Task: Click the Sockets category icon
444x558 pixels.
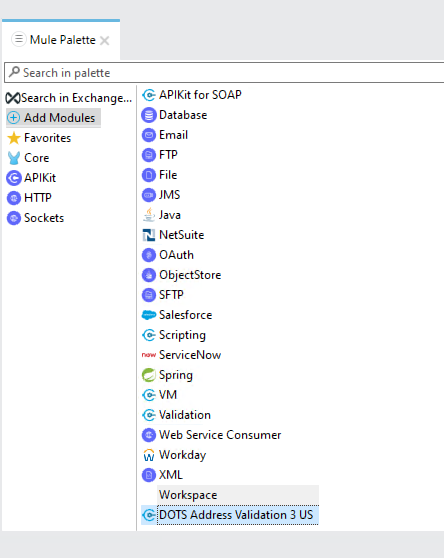Action: (14, 218)
